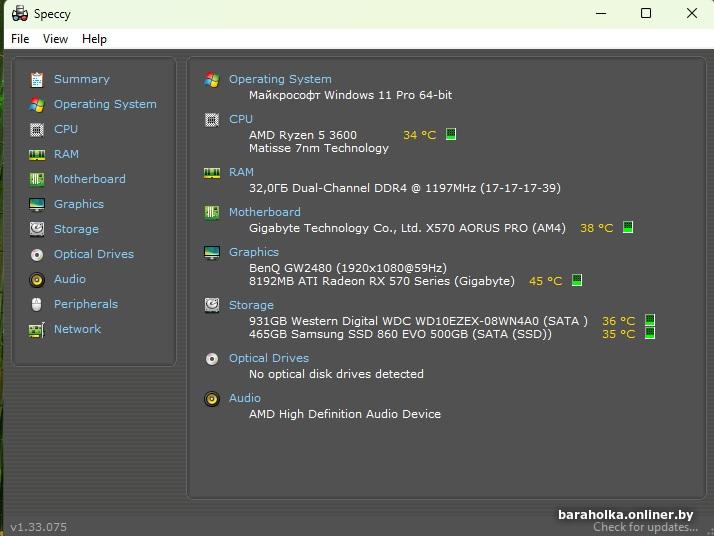Screen dimensions: 714x536
Task: Click 'AMD High Definition Audio Device' text
Action: coord(345,414)
